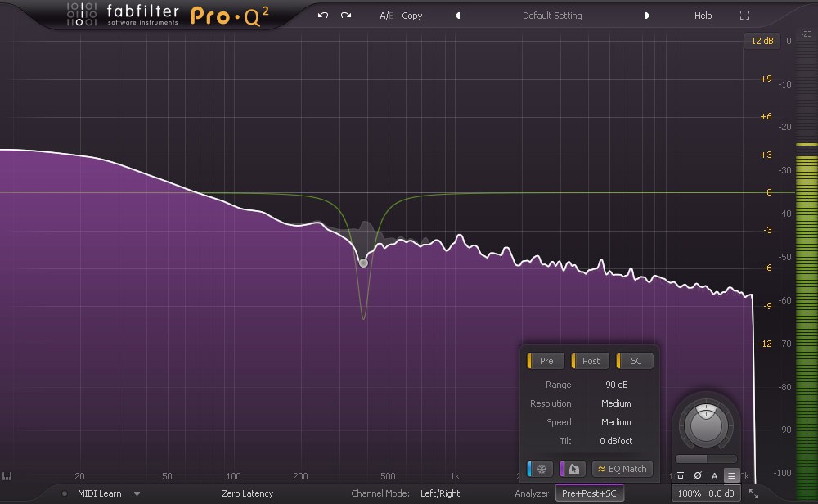Click the output gain knob
Viewport: 818px width, 504px height.
[706, 425]
